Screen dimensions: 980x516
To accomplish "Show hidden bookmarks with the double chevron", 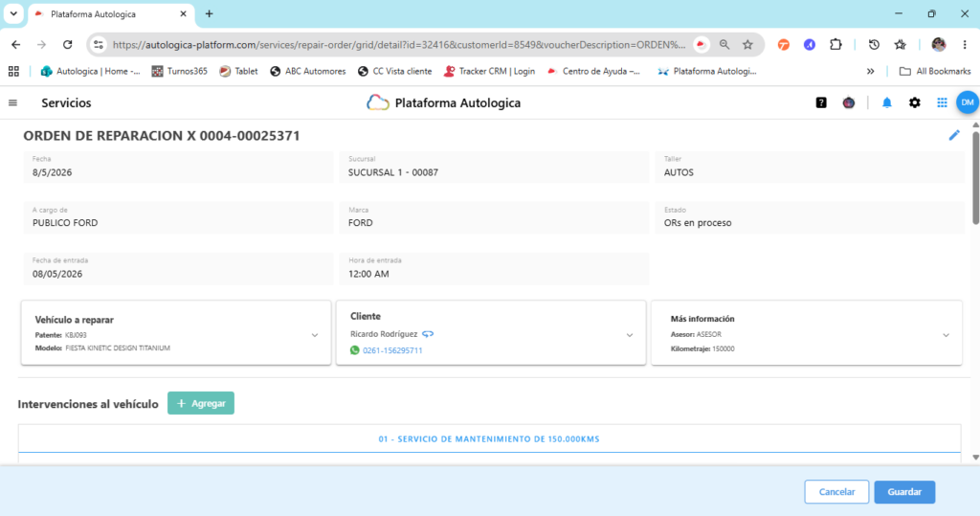I will pyautogui.click(x=870, y=71).
